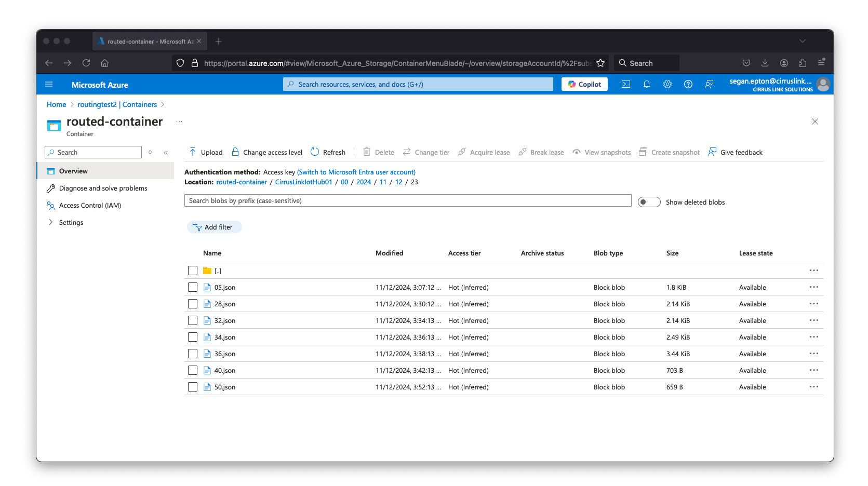868x486 pixels.
Task: Click the Search blobs by prefix field
Action: 408,201
